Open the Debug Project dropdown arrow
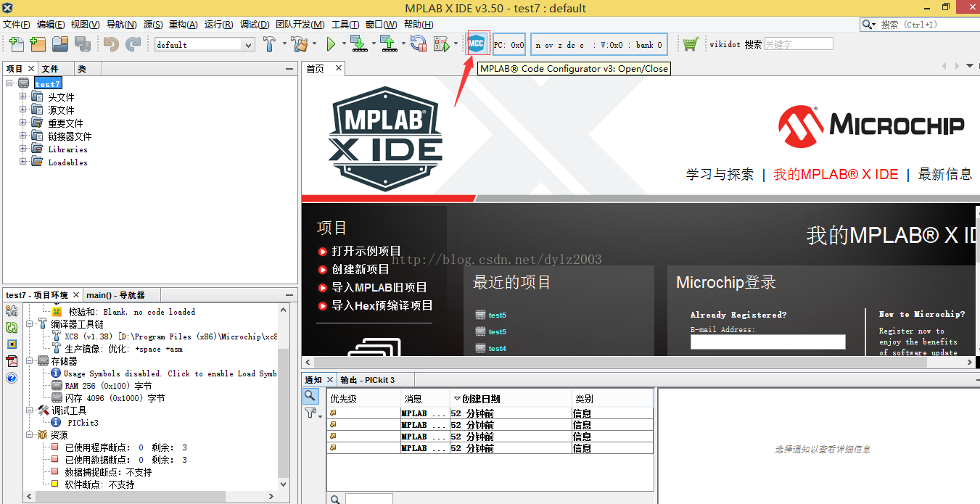980x504 pixels. tap(456, 44)
